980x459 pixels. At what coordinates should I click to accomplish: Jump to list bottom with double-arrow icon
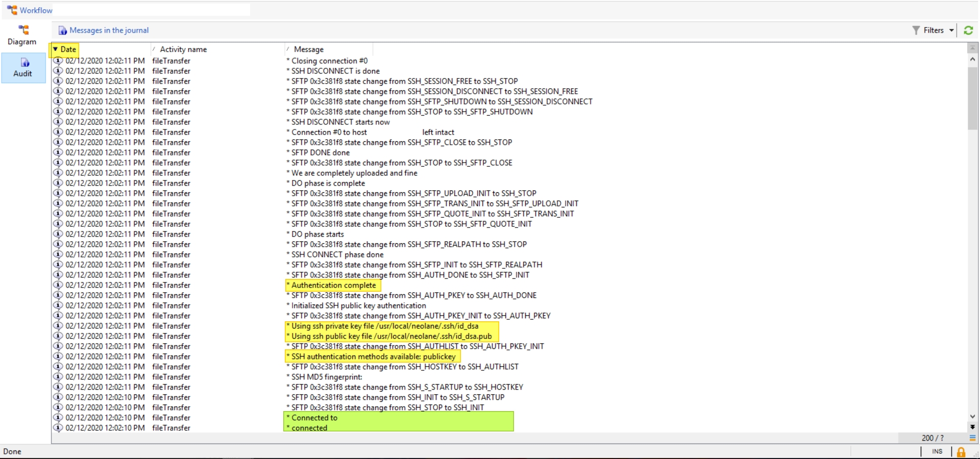click(972, 427)
